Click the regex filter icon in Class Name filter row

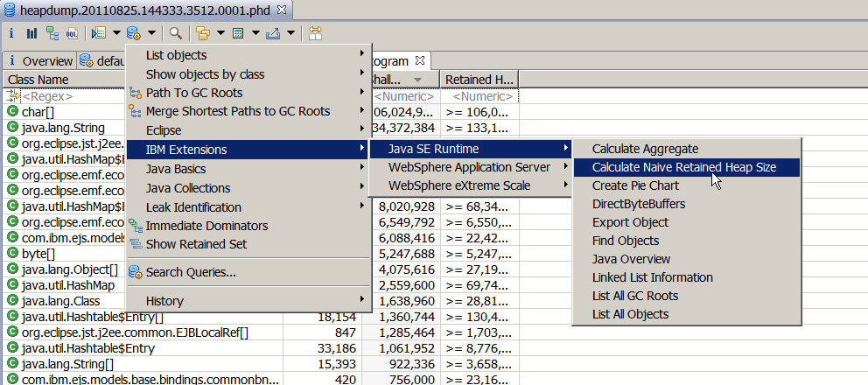12,96
